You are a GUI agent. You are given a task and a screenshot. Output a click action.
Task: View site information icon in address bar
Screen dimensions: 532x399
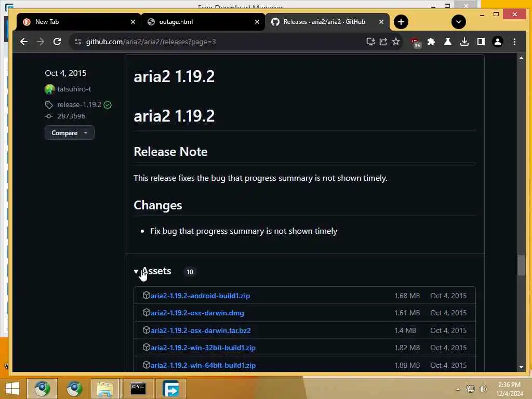click(78, 42)
